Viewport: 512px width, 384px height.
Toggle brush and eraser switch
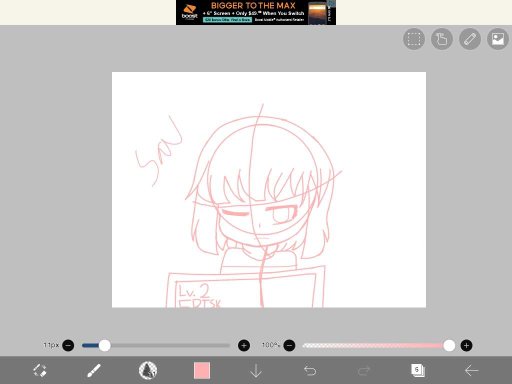click(x=40, y=370)
